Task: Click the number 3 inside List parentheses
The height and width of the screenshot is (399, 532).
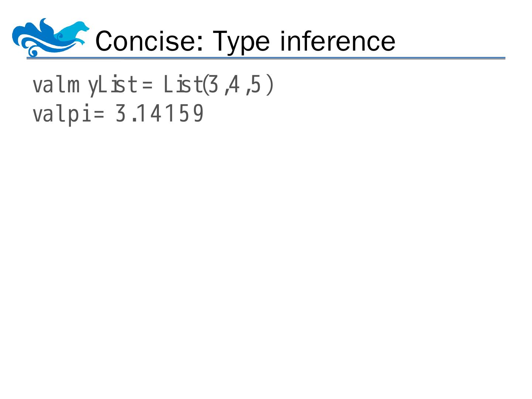Action: coord(213,85)
